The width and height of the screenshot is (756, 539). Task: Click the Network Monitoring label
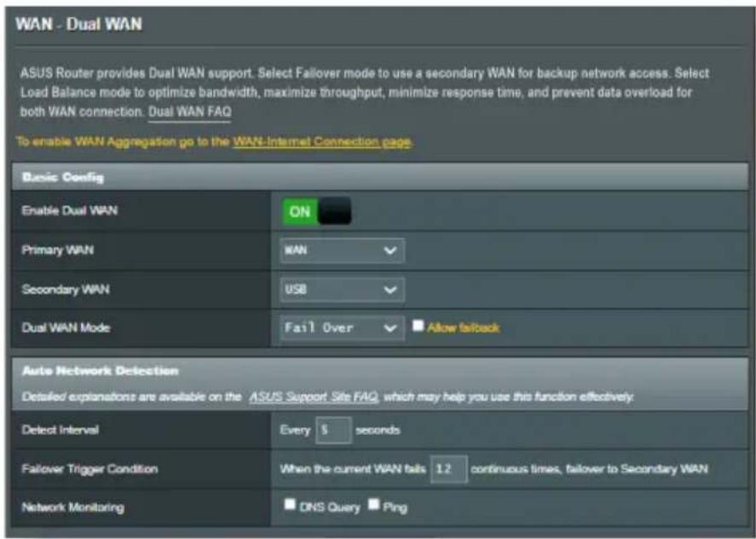pos(72,507)
